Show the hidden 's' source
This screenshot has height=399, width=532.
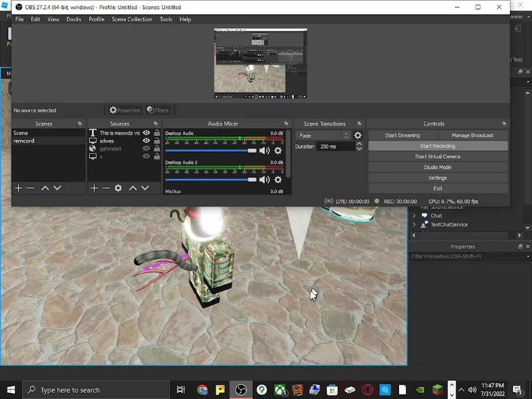click(x=146, y=156)
